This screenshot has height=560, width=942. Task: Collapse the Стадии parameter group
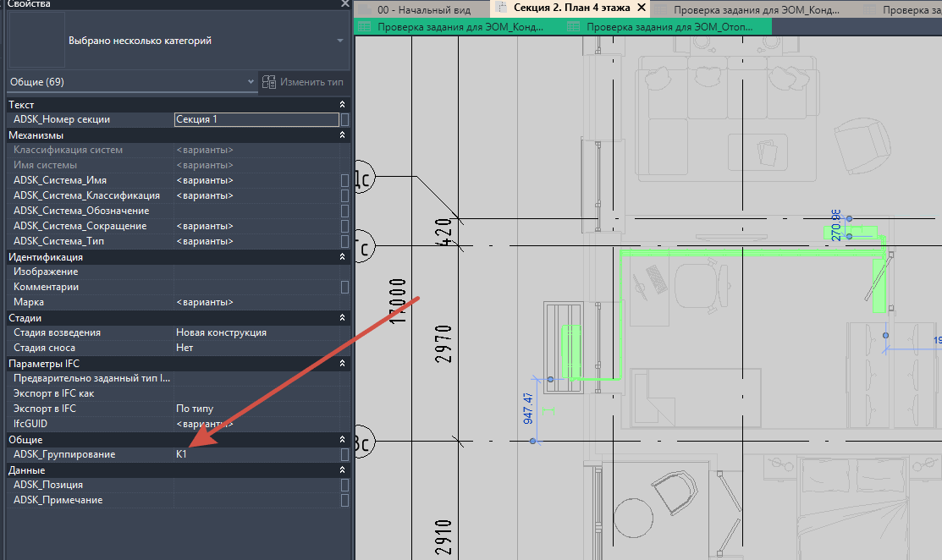coord(343,317)
